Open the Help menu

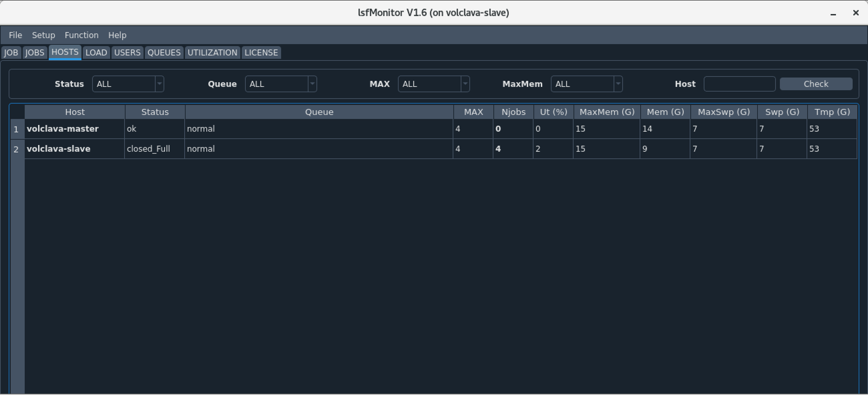(117, 35)
